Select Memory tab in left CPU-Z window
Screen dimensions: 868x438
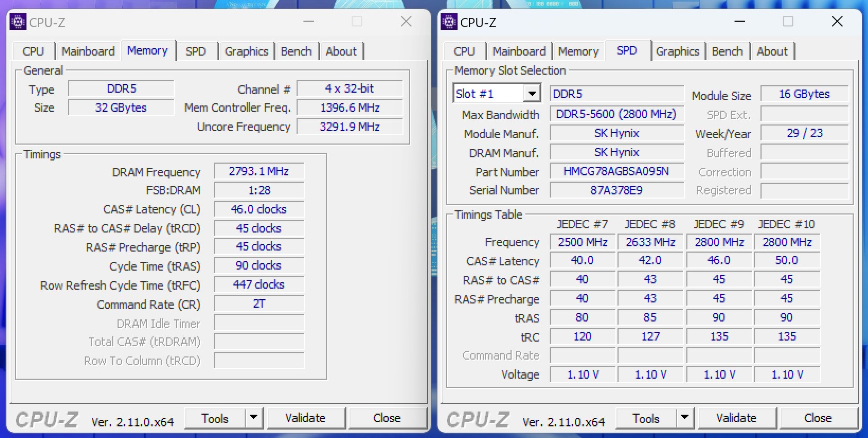(x=148, y=50)
